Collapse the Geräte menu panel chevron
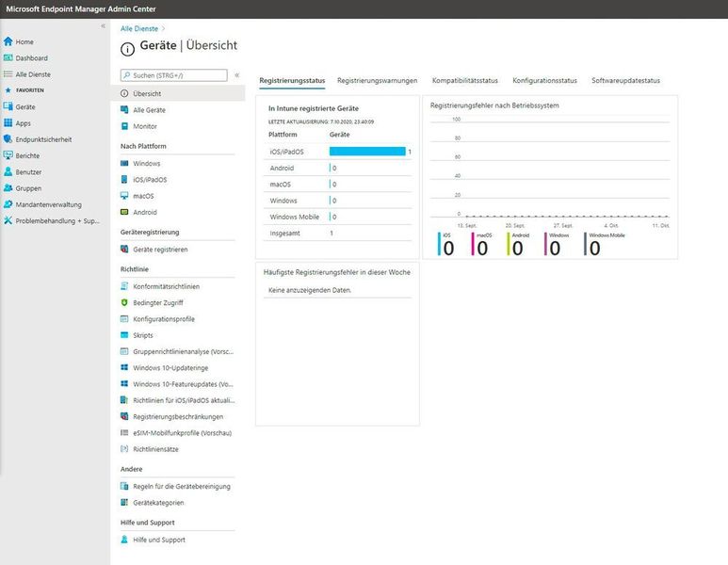 pyautogui.click(x=237, y=75)
